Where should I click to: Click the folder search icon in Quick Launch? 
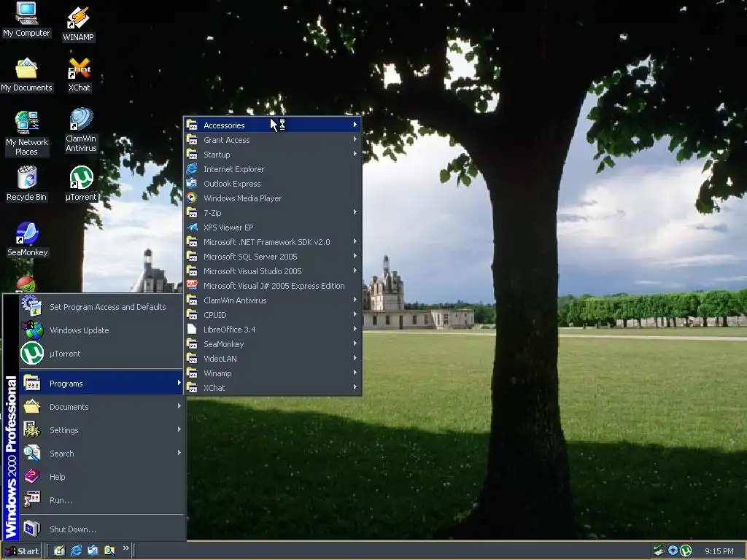[109, 551]
